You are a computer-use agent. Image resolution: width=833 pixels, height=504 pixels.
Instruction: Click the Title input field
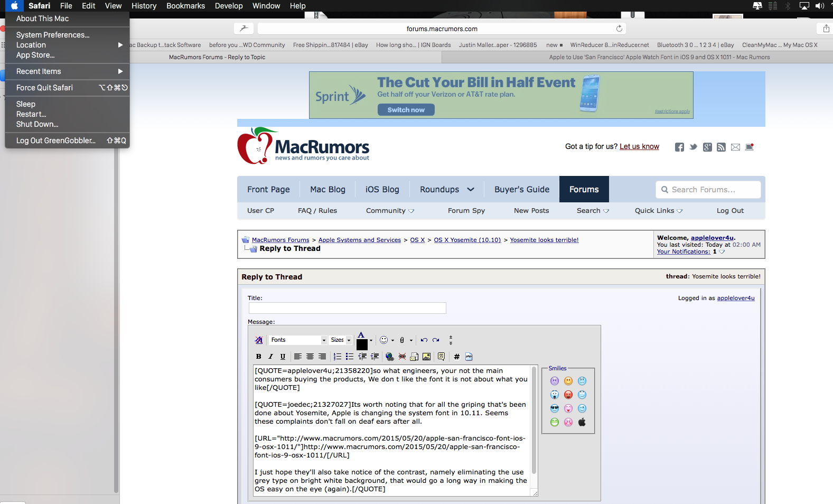click(348, 308)
